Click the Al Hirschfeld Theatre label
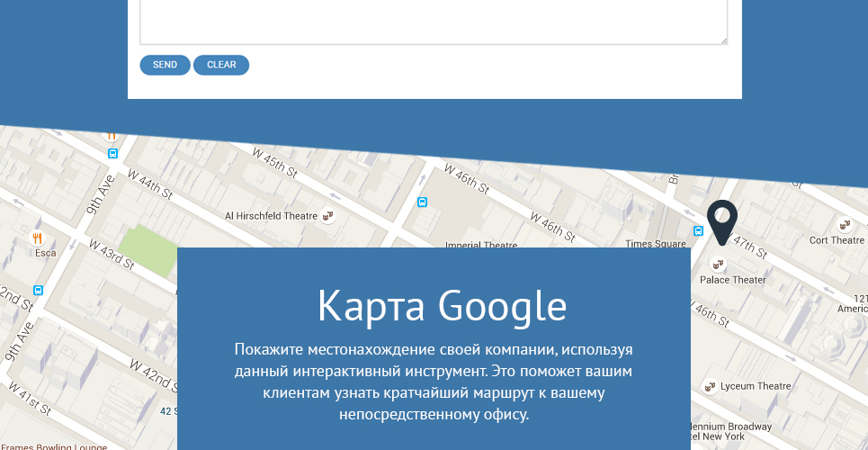 (272, 216)
